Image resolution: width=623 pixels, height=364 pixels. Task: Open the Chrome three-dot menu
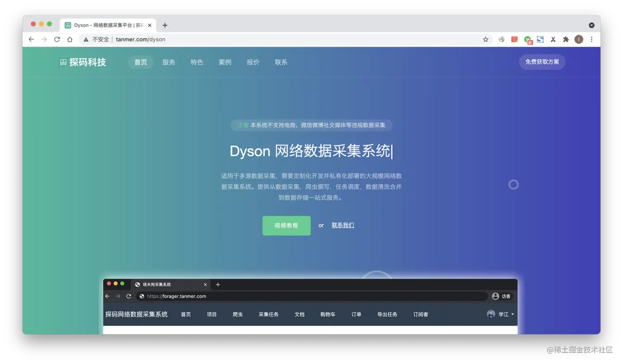[x=592, y=40]
